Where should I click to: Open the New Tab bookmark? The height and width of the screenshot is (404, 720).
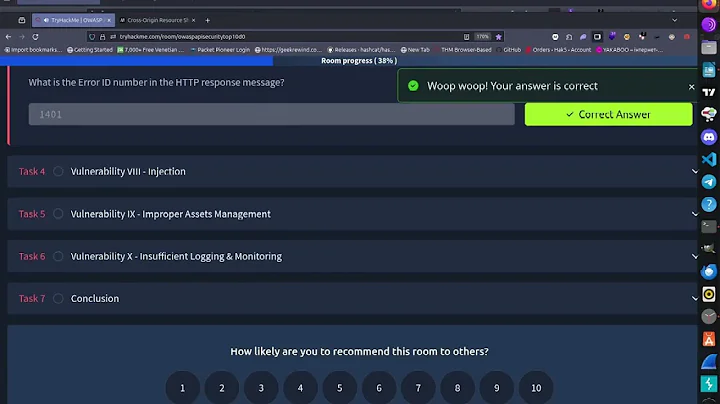pyautogui.click(x=415, y=50)
